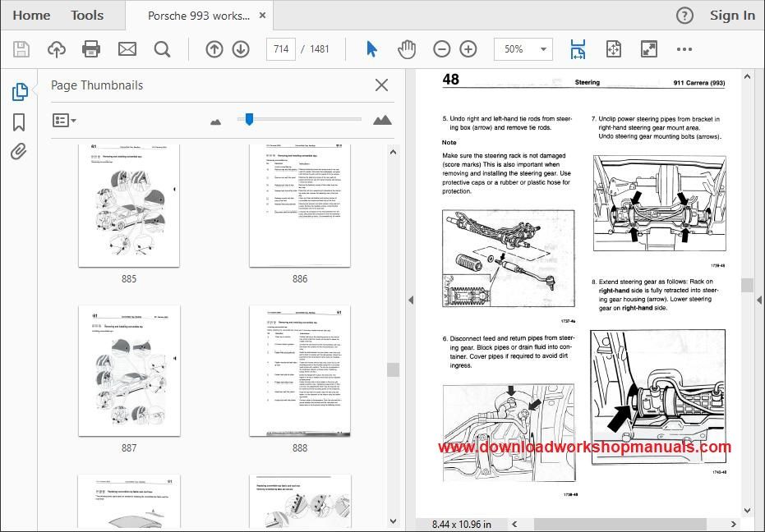Activate the hand pan tool
Viewport: 765px width, 532px height.
407,49
